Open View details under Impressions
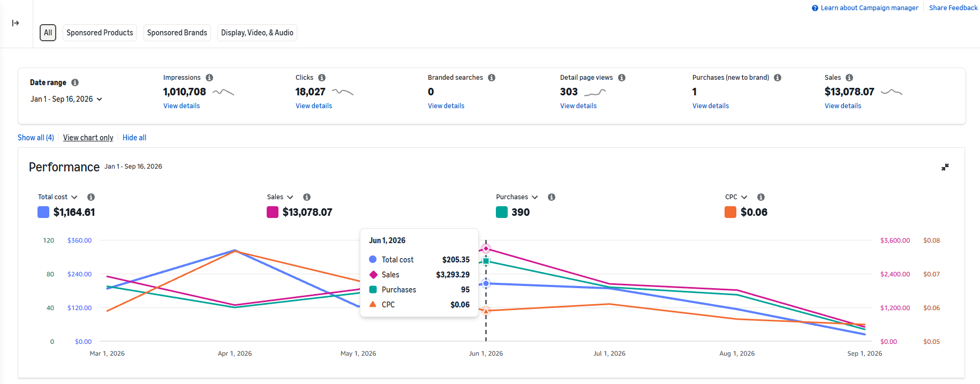The image size is (980, 384). (x=182, y=106)
